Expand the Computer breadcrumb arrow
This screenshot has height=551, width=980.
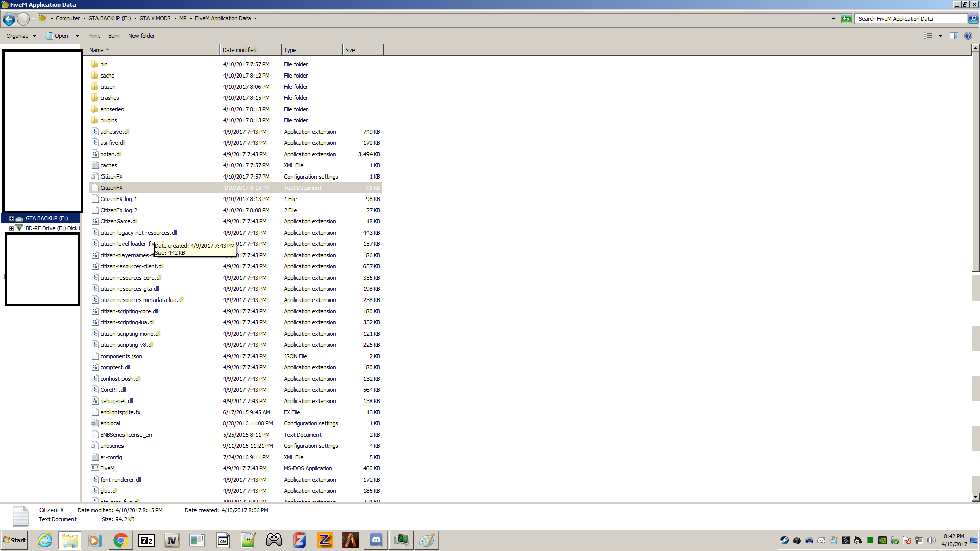84,19
